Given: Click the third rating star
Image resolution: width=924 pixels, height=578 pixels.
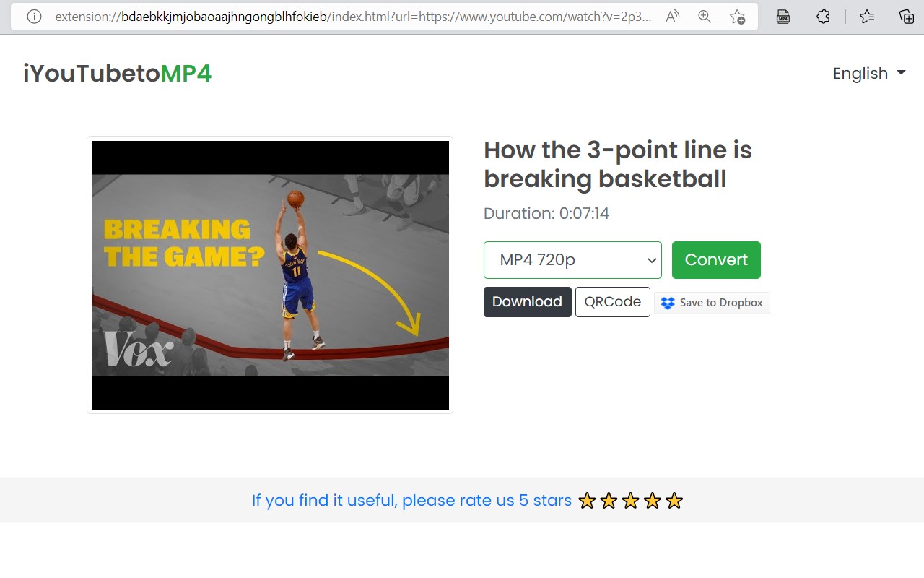Looking at the screenshot, I should click(631, 501).
